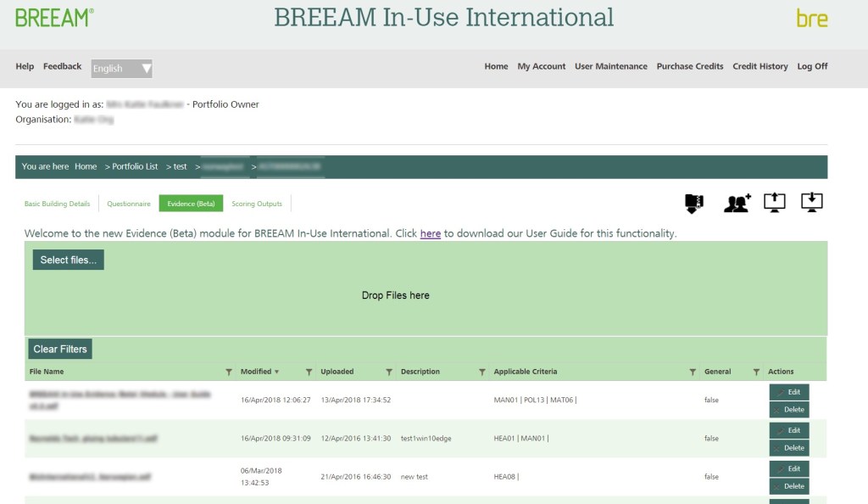The image size is (868, 504).
Task: Click uploaded date 12/Apr/2016 13:41:30
Action: click(355, 438)
